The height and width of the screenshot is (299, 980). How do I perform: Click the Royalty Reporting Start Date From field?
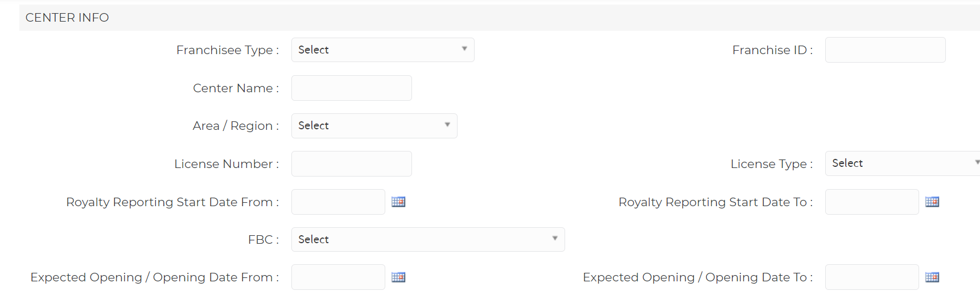[x=338, y=202]
